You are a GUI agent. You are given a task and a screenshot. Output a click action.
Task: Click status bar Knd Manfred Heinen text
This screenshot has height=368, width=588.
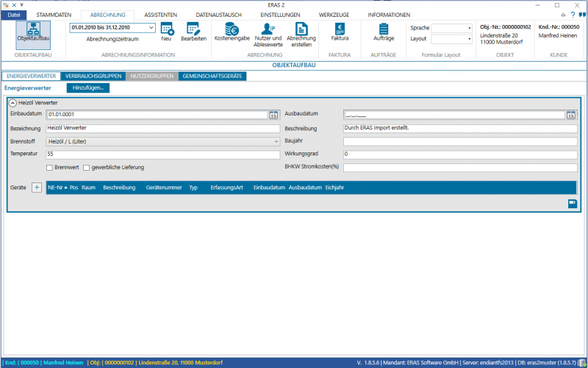pos(45,363)
